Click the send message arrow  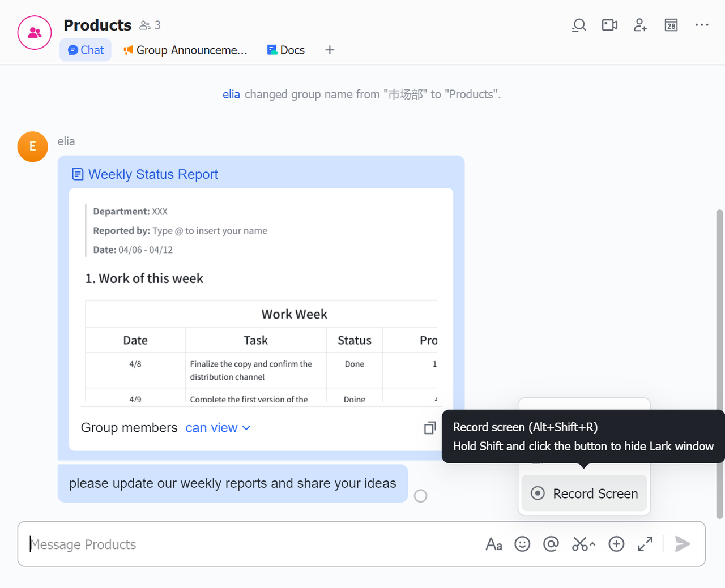pyautogui.click(x=683, y=544)
